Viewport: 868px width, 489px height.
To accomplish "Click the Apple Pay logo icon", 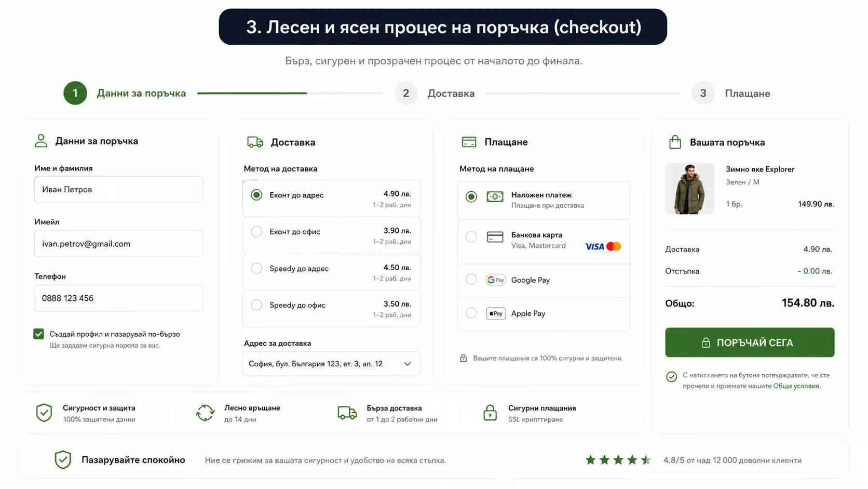I will 496,313.
